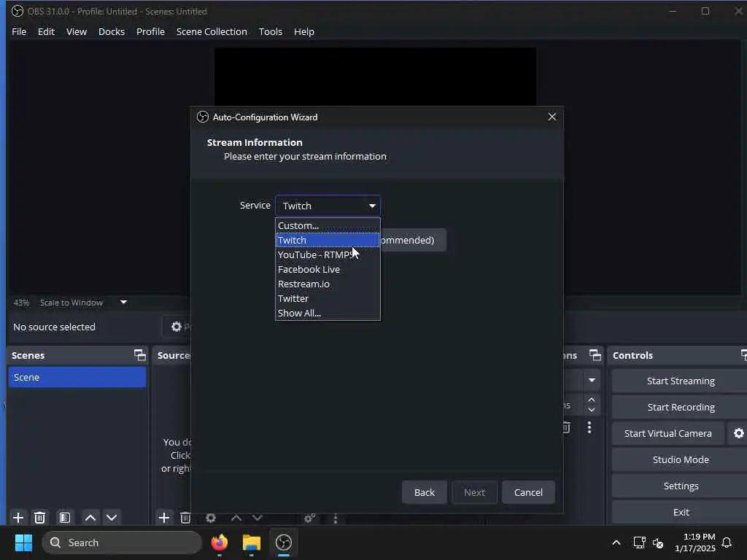The width and height of the screenshot is (747, 560).
Task: Go Back in the wizard
Action: [x=425, y=492]
